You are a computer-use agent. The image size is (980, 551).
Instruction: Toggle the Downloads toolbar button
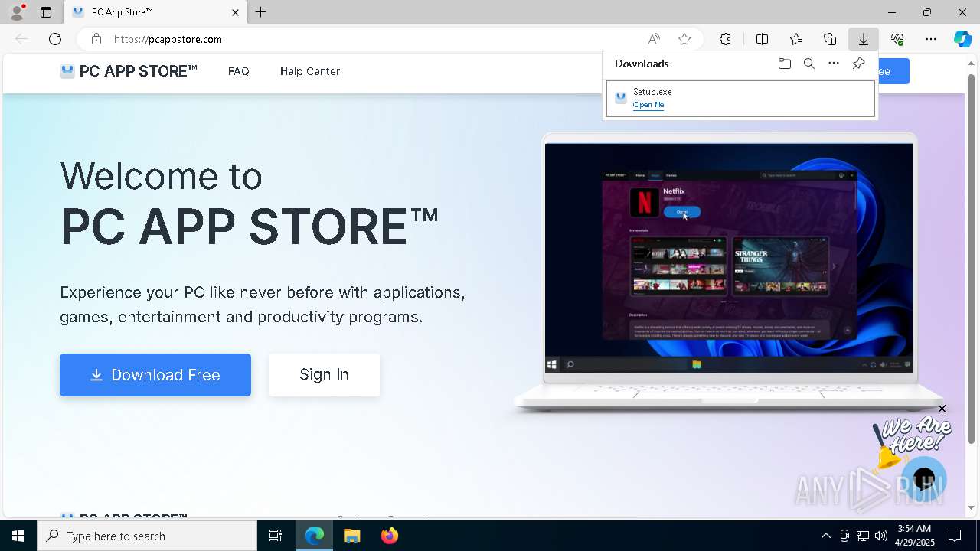(x=864, y=39)
